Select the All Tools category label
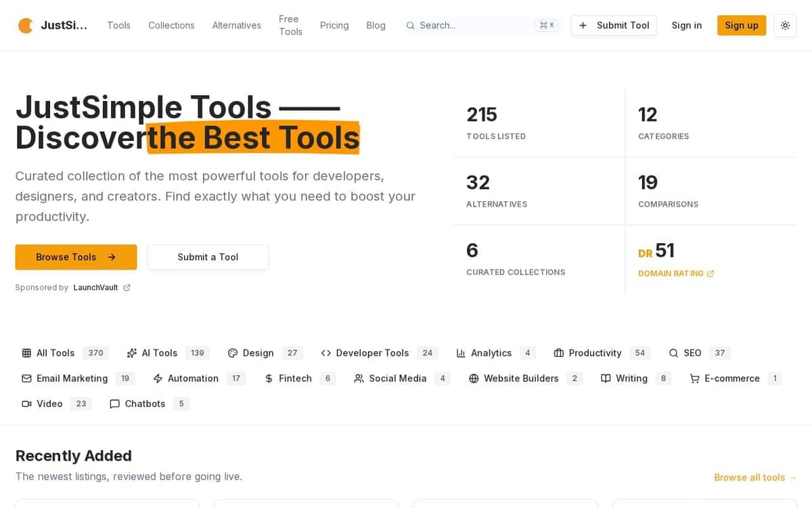The image size is (812, 508). pyautogui.click(x=55, y=353)
